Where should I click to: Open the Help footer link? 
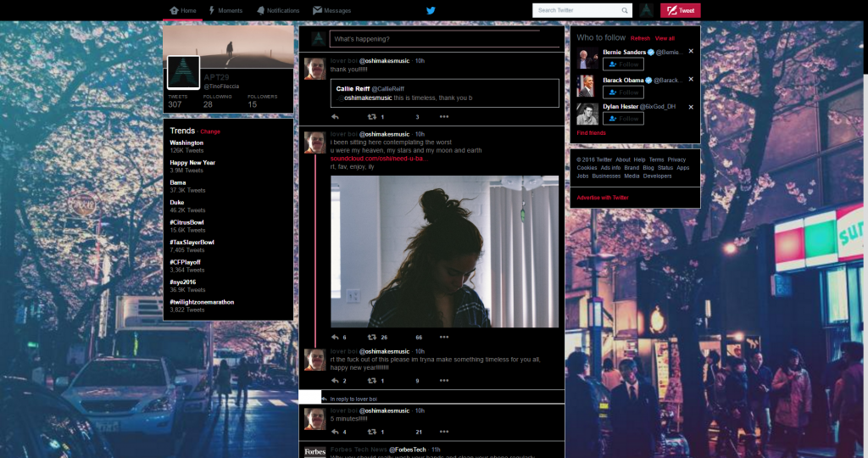[x=639, y=159]
